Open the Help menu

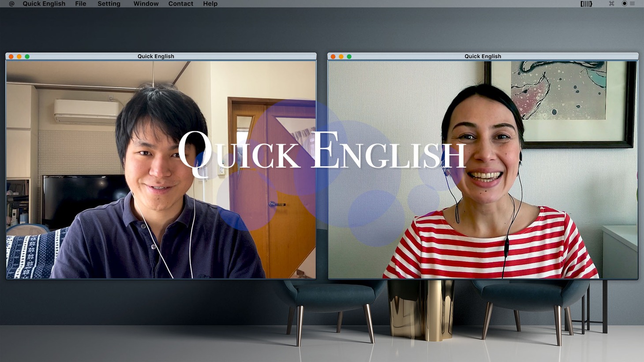[x=210, y=4]
